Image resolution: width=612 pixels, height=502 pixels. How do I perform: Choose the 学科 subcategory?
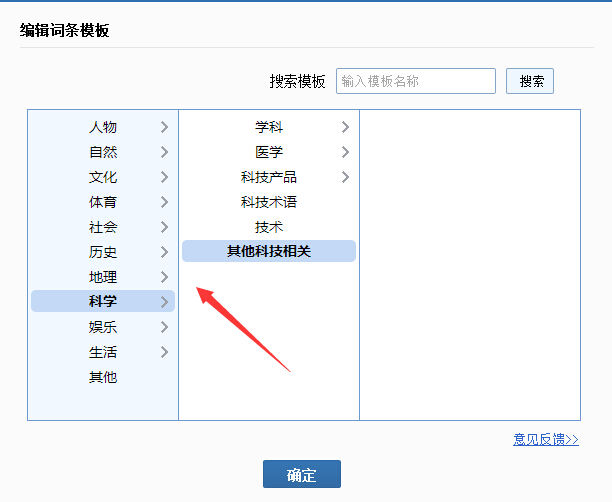[x=269, y=127]
